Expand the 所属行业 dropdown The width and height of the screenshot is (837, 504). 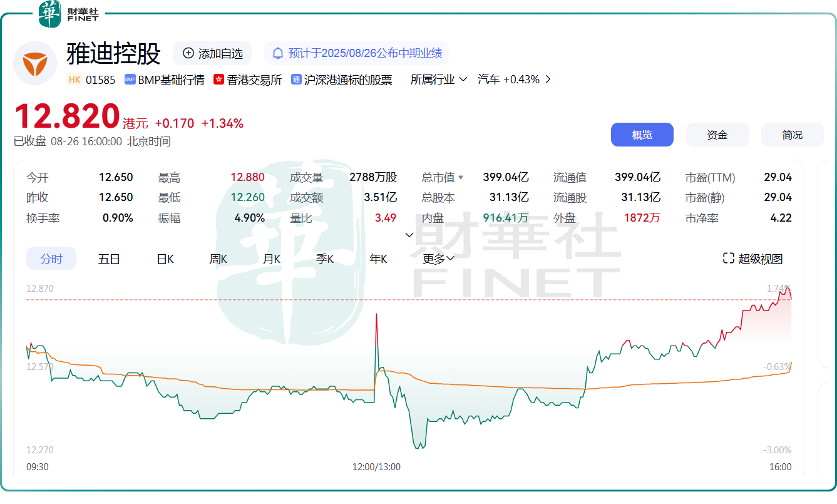[439, 80]
